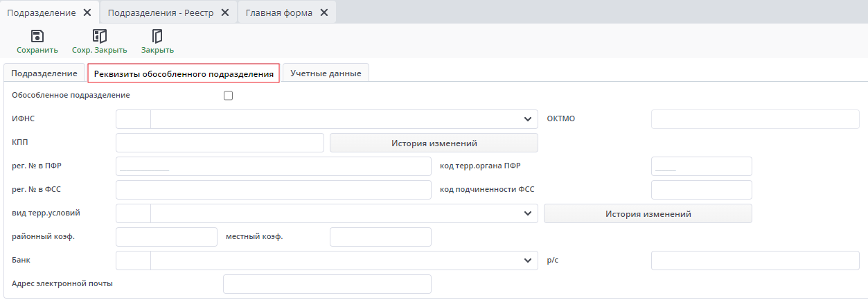This screenshot has height=300, width=868.
Task: Open the Подразделение inner form tab
Action: pos(44,73)
